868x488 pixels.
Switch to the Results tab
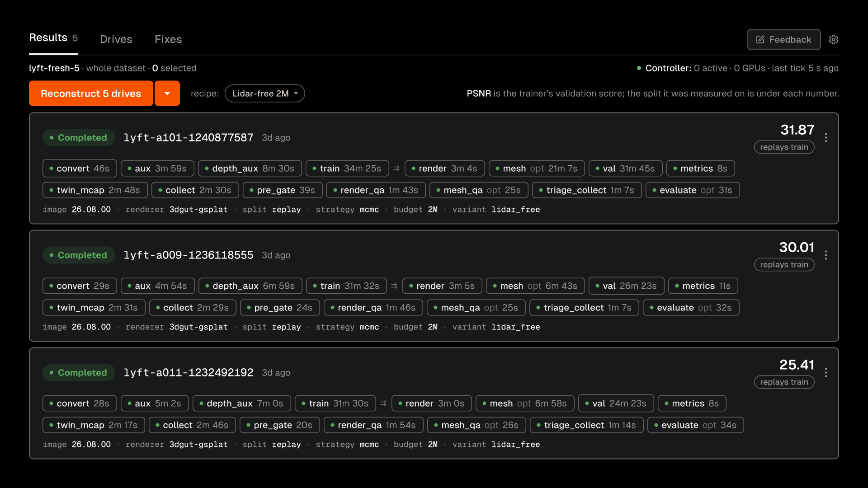point(53,38)
